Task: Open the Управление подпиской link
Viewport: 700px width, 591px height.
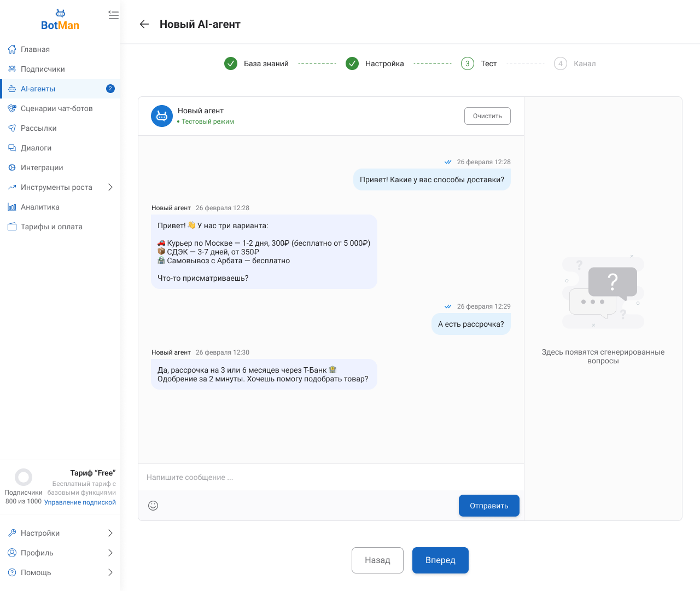Action: [x=80, y=502]
